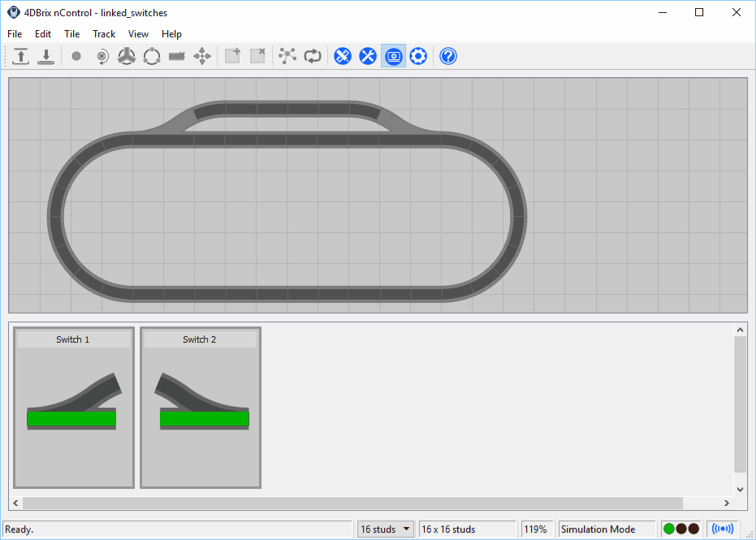Open the blue gear settings icon
756x540 pixels.
tap(418, 56)
